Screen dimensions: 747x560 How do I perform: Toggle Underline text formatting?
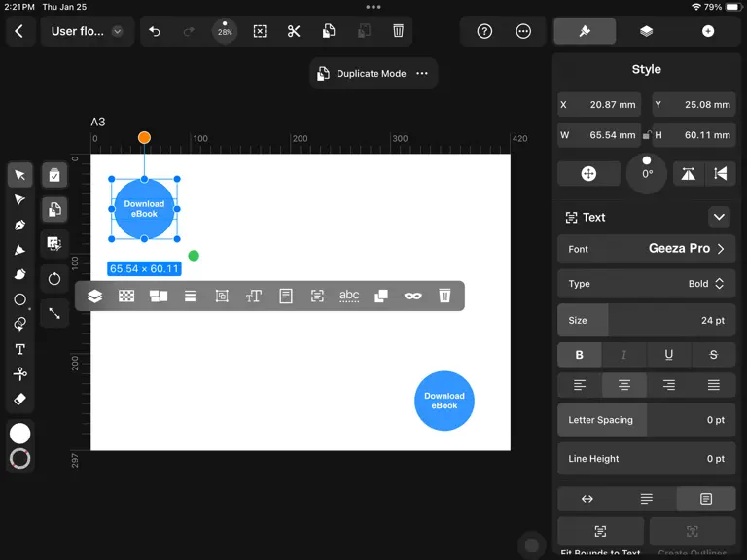669,355
